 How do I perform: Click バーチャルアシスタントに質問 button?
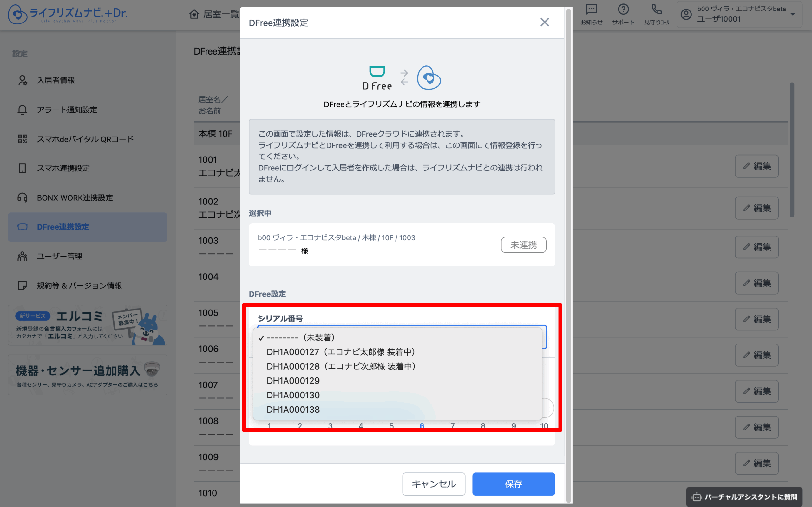[744, 497]
